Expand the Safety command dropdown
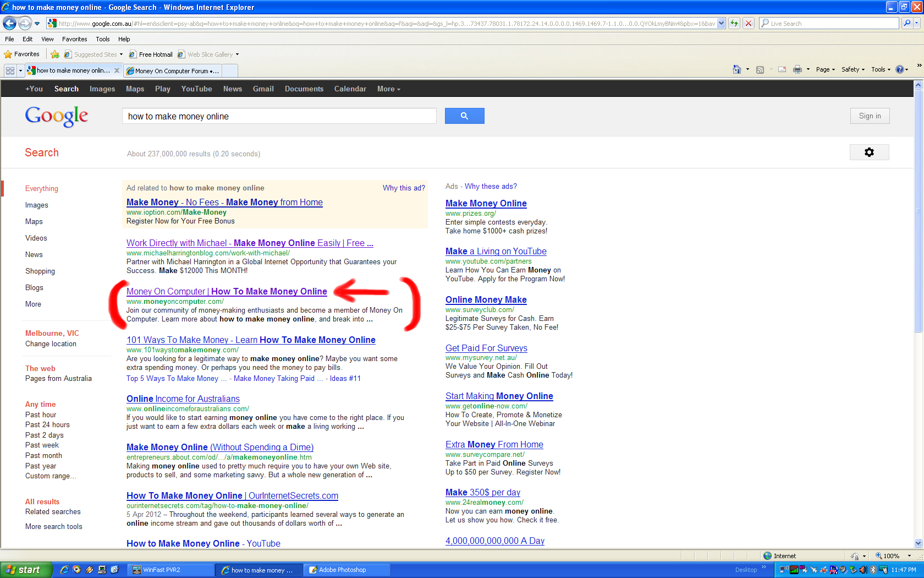This screenshot has height=578, width=924. point(853,69)
